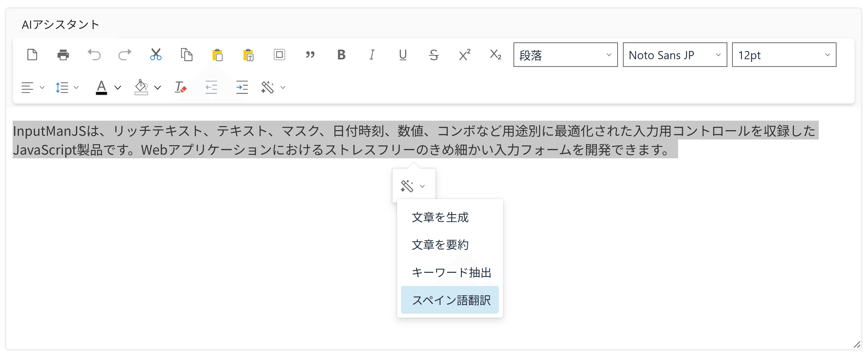
Task: Click the increase indent icon
Action: point(242,88)
